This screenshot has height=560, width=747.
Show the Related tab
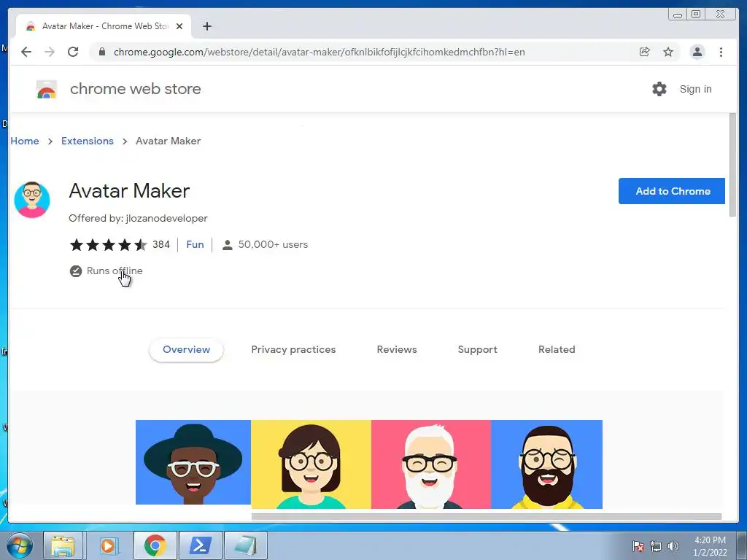coord(557,349)
